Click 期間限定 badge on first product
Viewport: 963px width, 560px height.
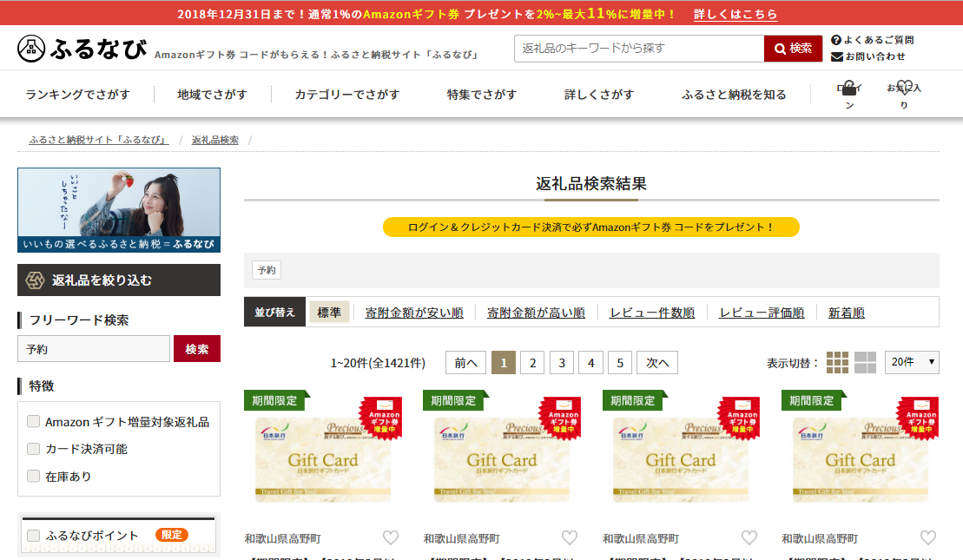275,400
